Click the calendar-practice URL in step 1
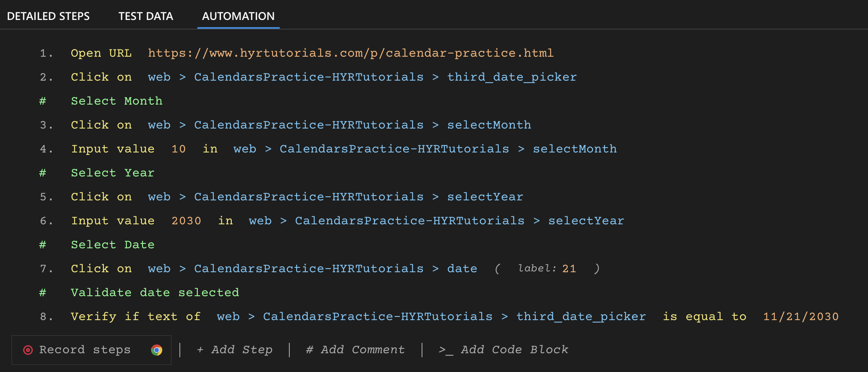Screen dimensions: 868x372 350,53
